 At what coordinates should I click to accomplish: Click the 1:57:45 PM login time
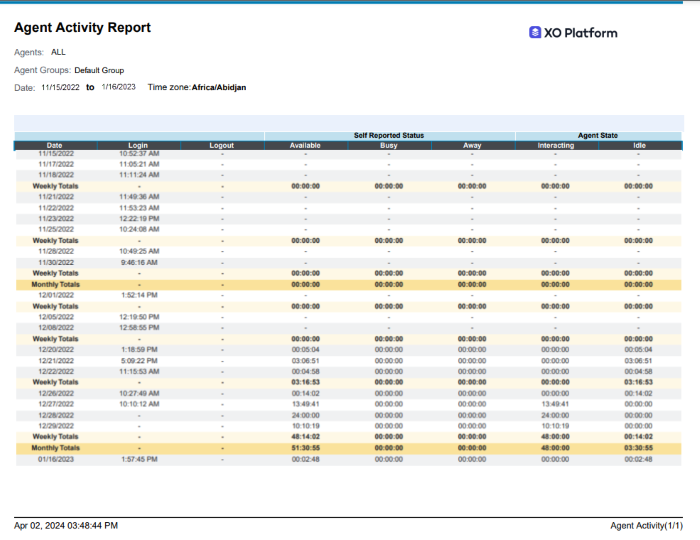139,459
